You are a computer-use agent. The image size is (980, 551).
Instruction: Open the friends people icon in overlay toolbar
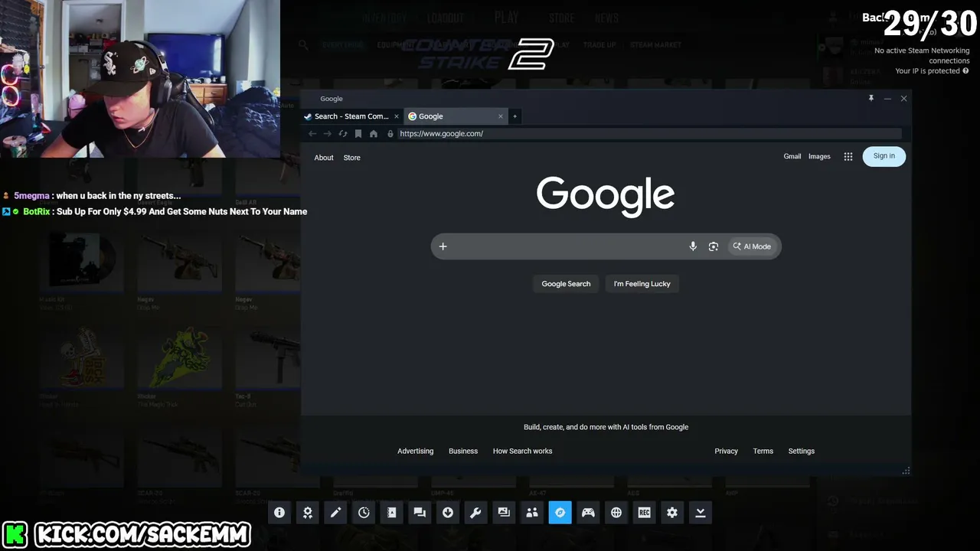(532, 513)
